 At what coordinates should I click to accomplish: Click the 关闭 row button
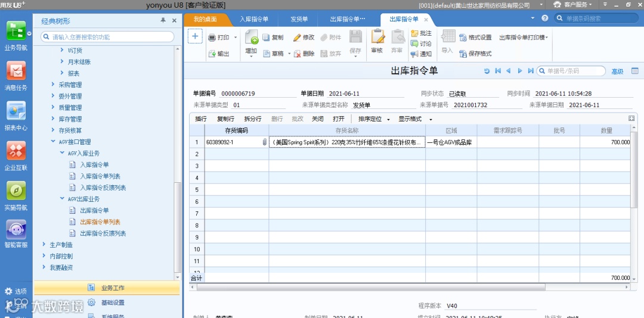pyautogui.click(x=317, y=119)
